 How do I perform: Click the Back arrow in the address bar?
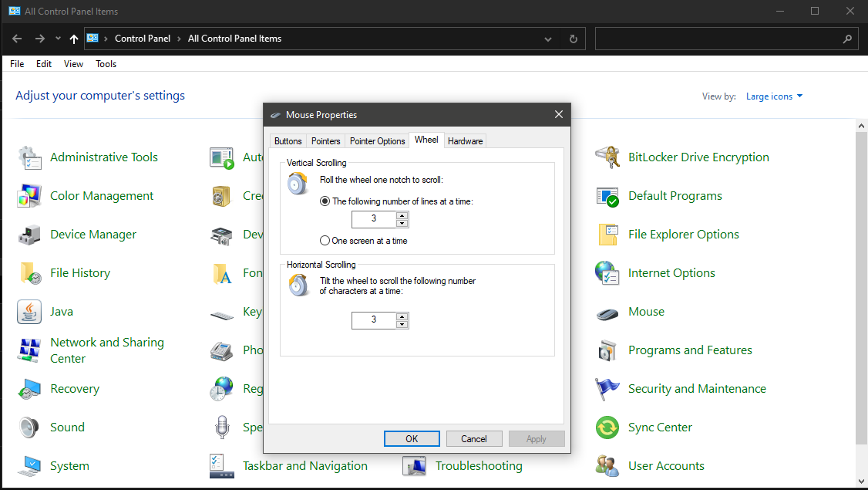click(x=17, y=39)
